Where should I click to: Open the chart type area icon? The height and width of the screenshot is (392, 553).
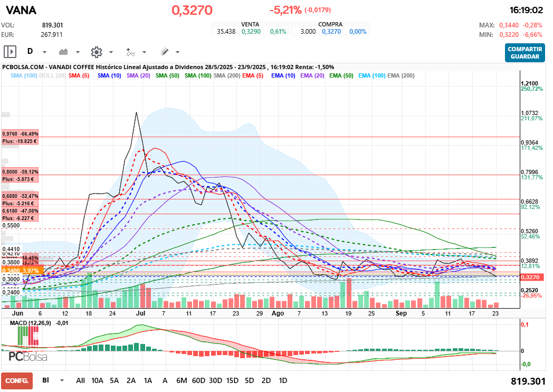[x=64, y=52]
